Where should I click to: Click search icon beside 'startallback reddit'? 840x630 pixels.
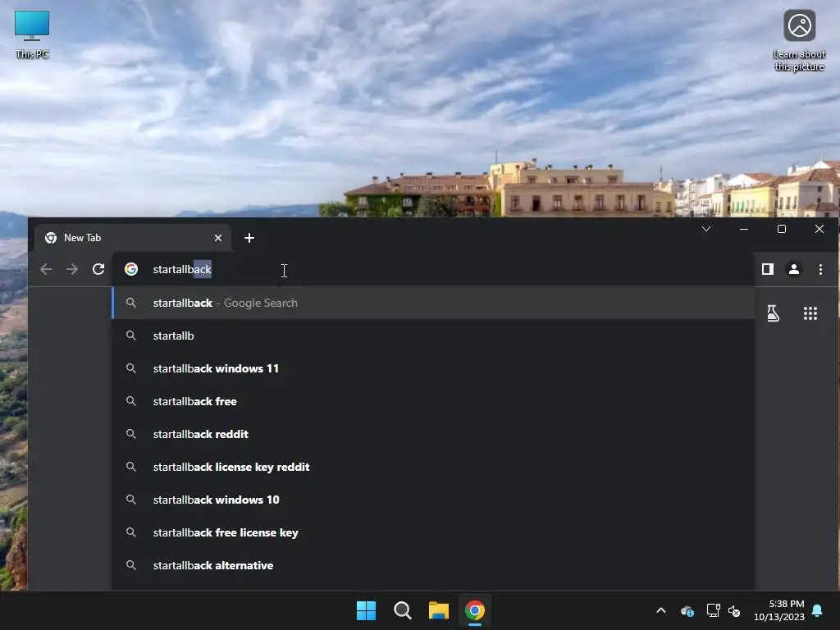tap(130, 434)
